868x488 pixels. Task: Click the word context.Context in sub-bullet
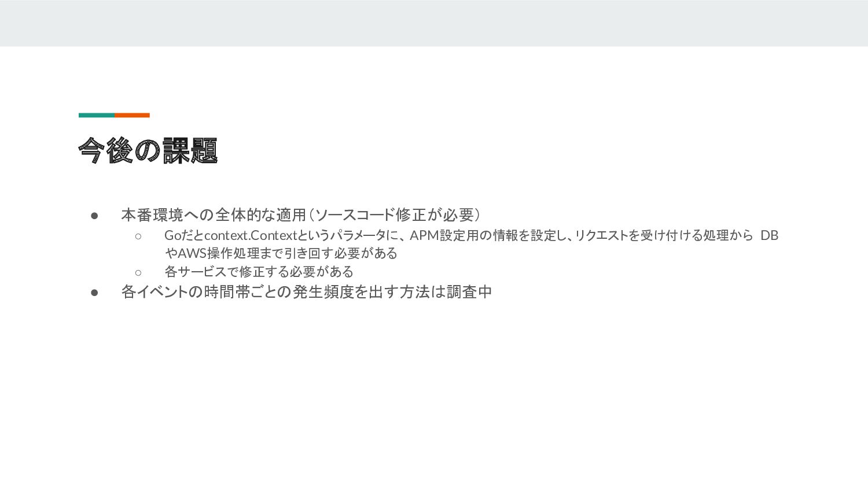tap(250, 235)
